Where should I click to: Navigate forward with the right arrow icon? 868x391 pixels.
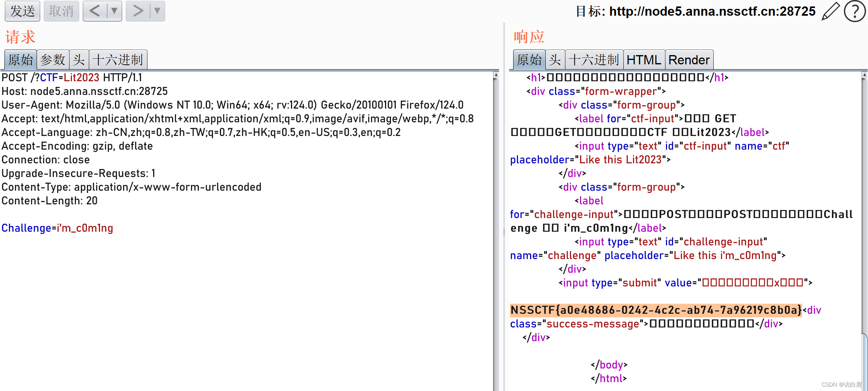tap(137, 11)
